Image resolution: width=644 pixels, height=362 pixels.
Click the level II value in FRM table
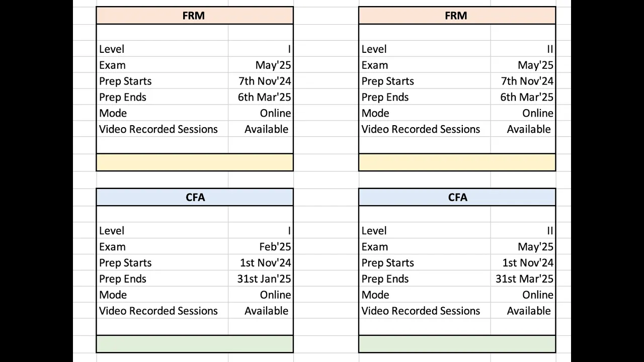click(523, 49)
